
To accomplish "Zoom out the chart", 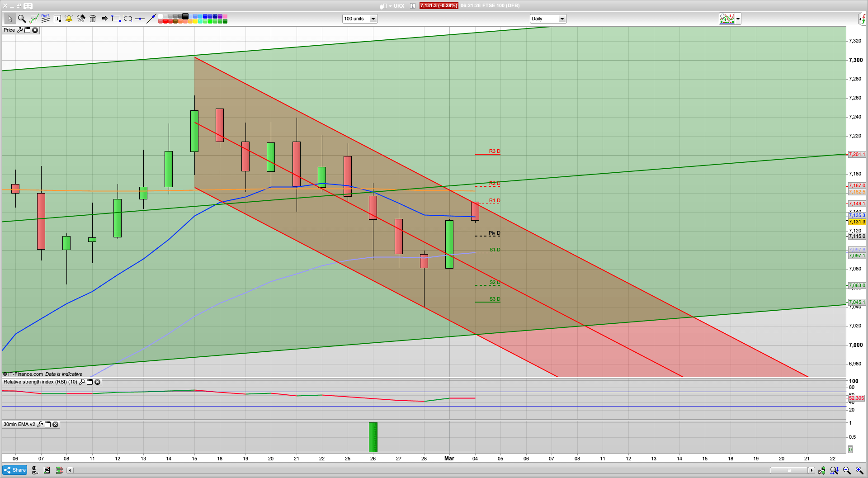I will click(847, 470).
